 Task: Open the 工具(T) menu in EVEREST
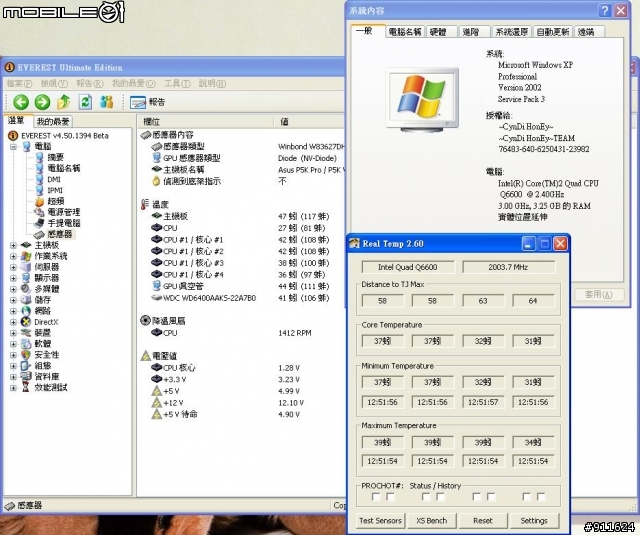pos(177,83)
